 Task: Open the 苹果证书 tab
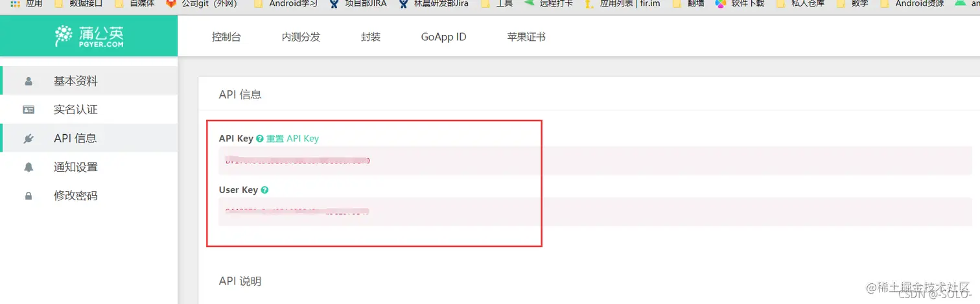(x=526, y=37)
